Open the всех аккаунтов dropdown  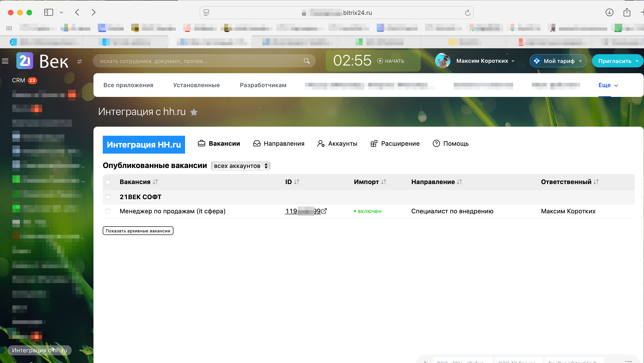tap(240, 166)
